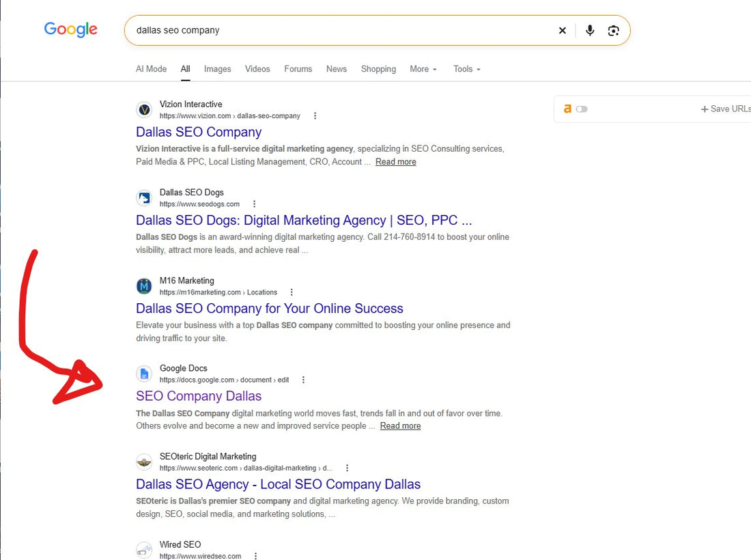Screen dimensions: 751x560
Task: Open the 'SEO Company Dallas' Google Docs result
Action: click(x=199, y=396)
